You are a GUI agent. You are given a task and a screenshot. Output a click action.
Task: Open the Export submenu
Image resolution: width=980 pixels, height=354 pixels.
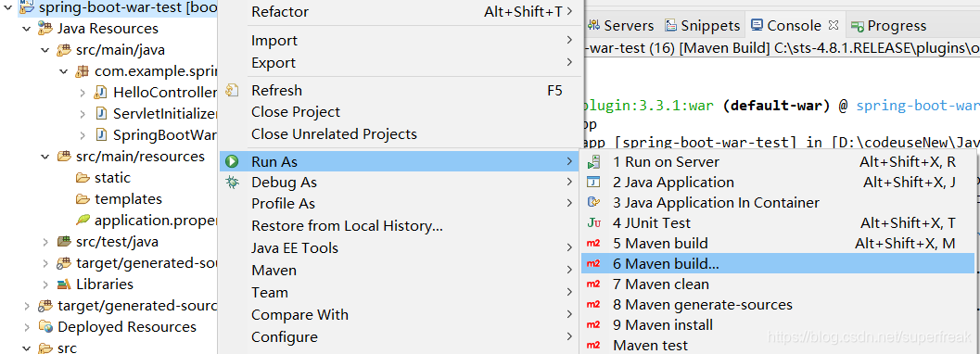(400, 63)
